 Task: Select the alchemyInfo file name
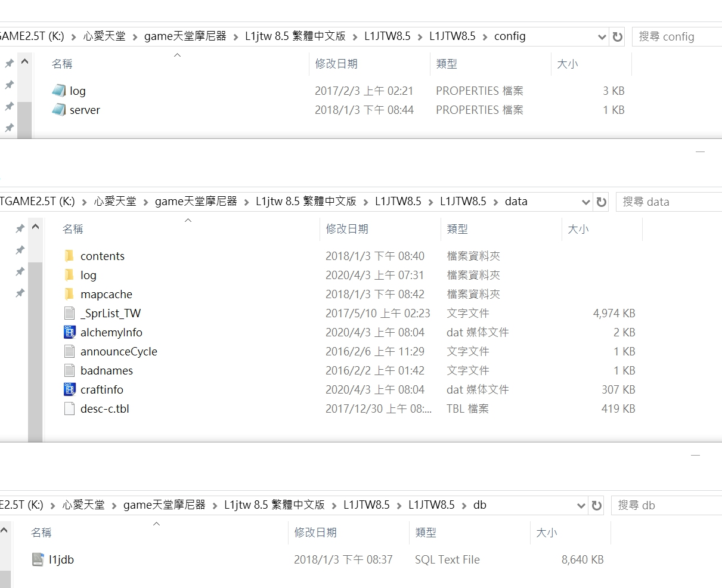tap(111, 333)
